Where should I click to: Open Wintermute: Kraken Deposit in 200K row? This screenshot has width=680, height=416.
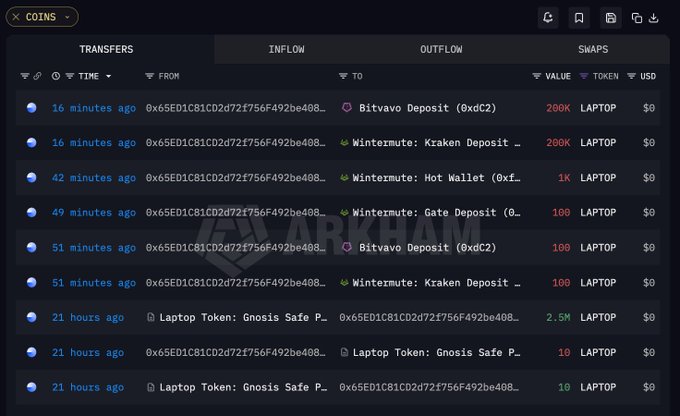[436, 143]
